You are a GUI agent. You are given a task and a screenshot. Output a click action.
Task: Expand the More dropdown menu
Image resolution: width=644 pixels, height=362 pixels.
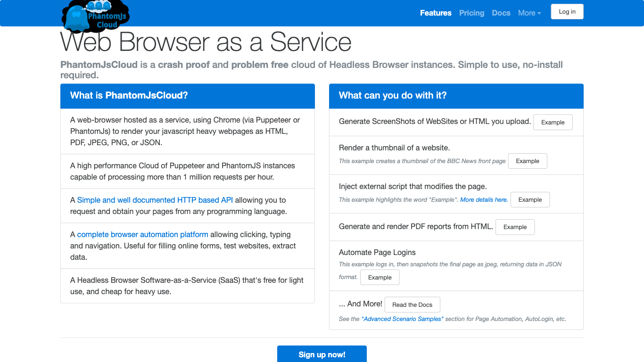529,13
